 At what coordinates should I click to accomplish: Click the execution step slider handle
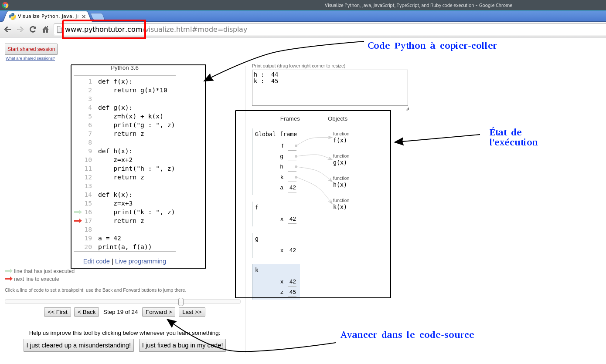181,302
